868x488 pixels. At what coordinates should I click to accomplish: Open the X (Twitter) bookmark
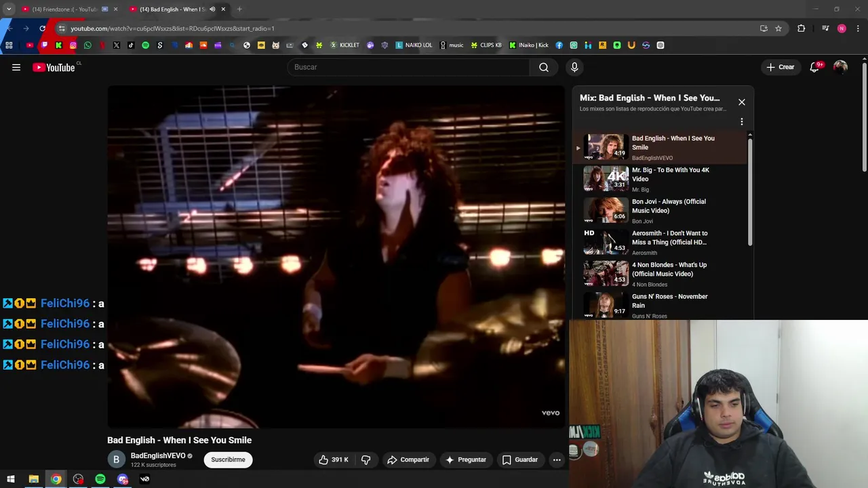coord(117,45)
